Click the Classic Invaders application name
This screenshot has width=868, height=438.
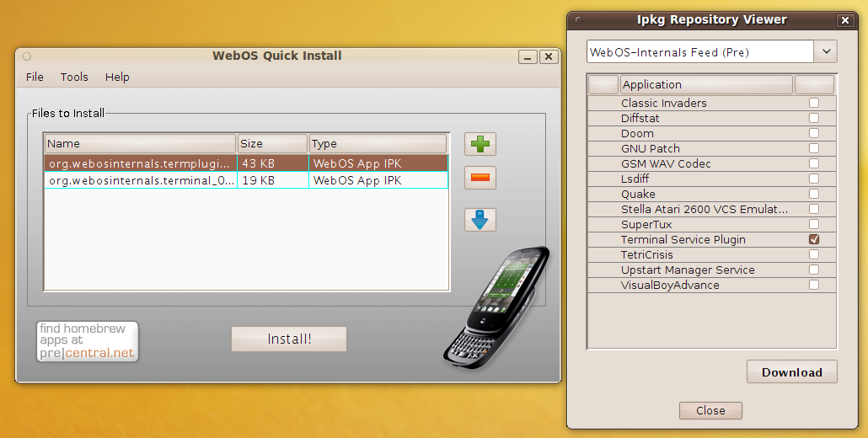tap(664, 103)
